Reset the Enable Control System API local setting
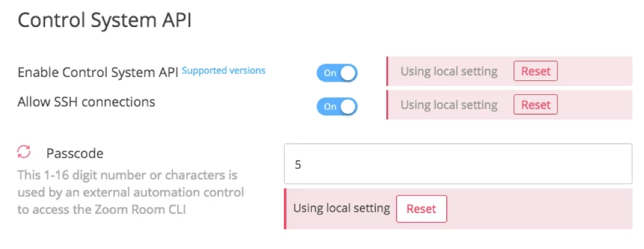Image resolution: width=644 pixels, height=249 pixels. click(535, 71)
